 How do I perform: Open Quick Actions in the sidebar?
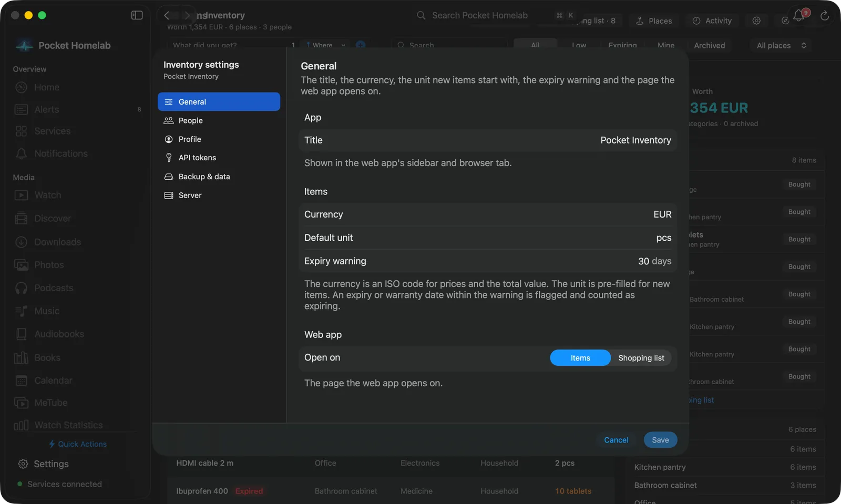pos(78,444)
